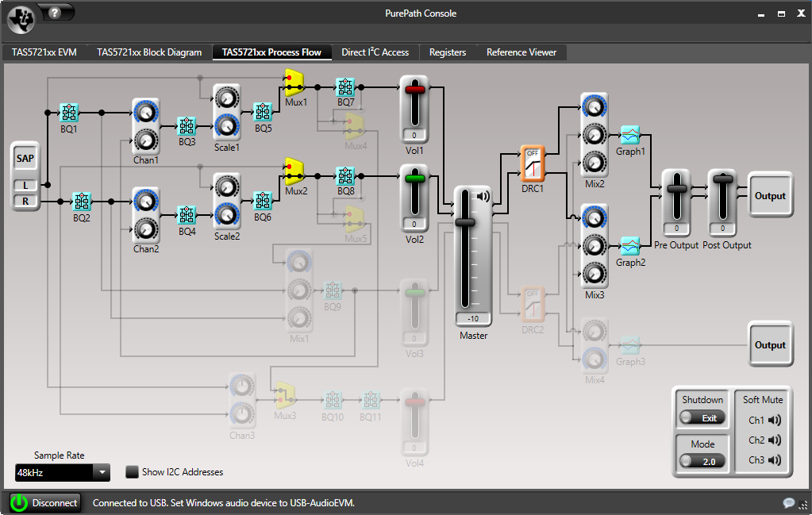Image resolution: width=812 pixels, height=515 pixels.
Task: Open the Direct I²C Access tab
Action: (375, 52)
